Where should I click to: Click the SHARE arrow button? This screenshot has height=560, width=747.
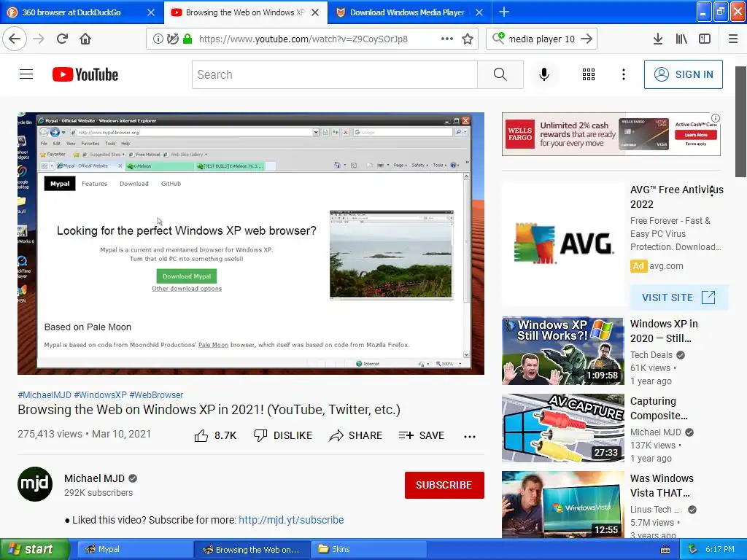[356, 435]
